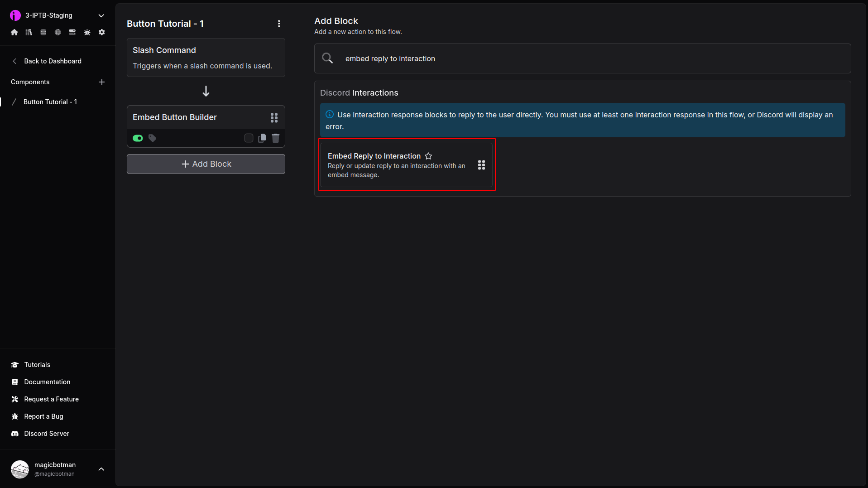868x488 pixels.
Task: Open the server icon in the sidebar
Action: pos(72,32)
